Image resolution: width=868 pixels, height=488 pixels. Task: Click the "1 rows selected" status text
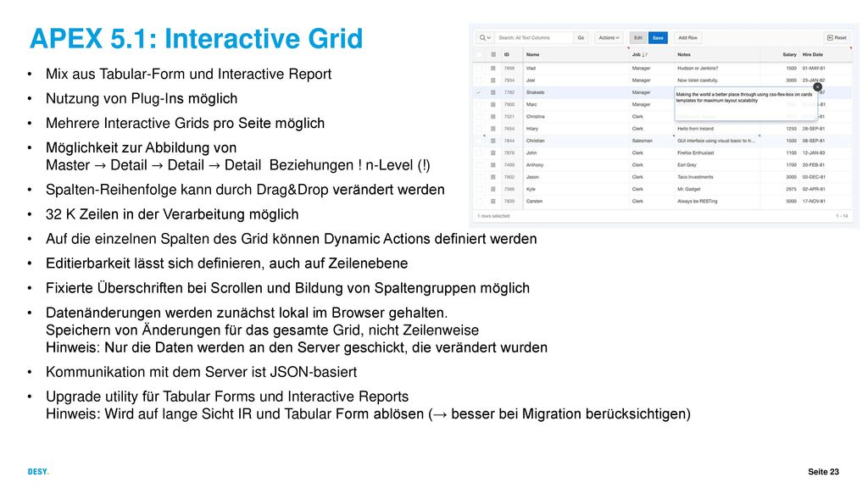click(493, 216)
